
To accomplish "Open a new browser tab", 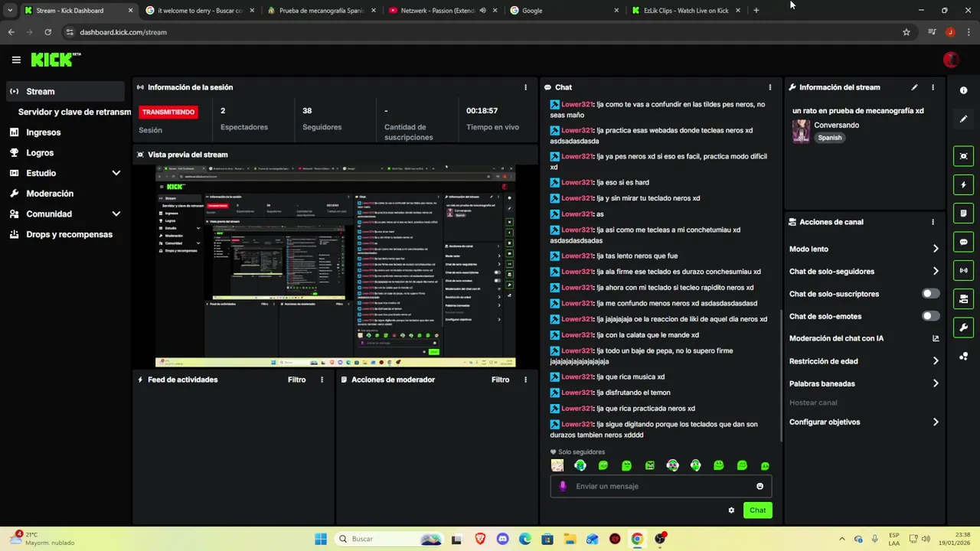I will click(756, 11).
